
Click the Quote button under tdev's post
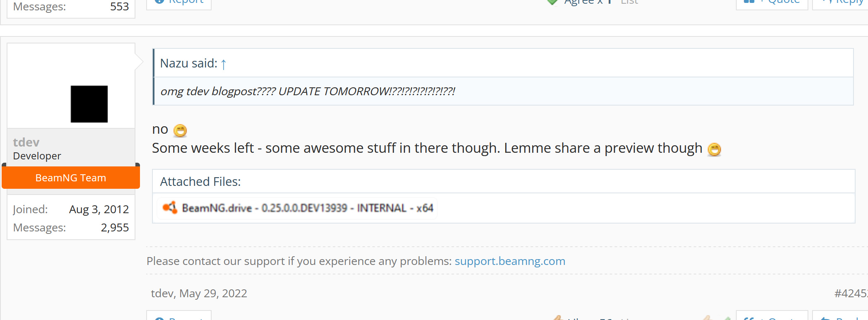(x=772, y=315)
